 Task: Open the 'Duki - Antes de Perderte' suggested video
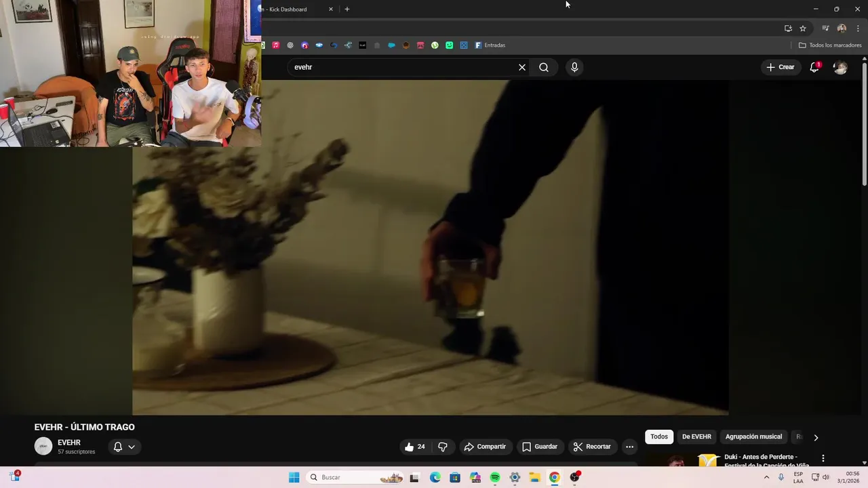click(x=766, y=461)
